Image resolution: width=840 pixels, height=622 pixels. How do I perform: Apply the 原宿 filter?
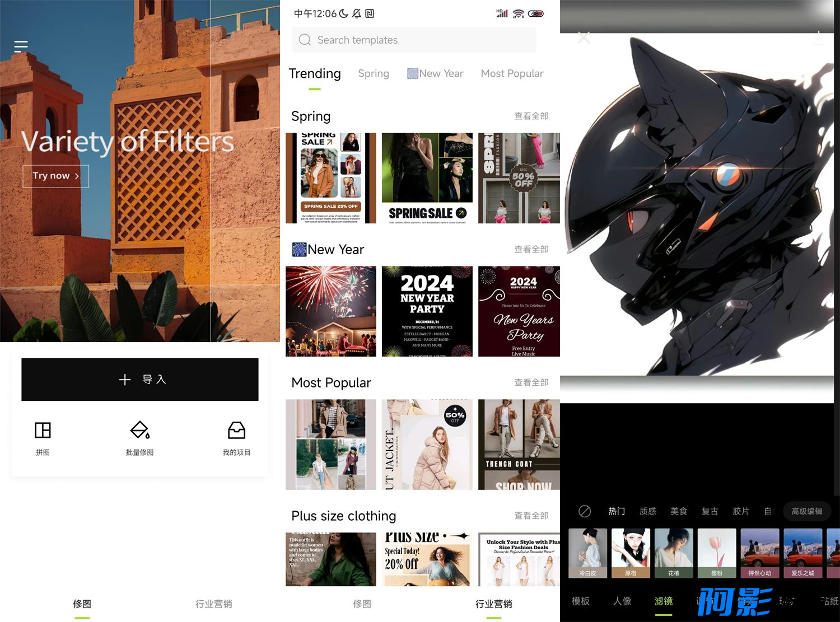[631, 553]
